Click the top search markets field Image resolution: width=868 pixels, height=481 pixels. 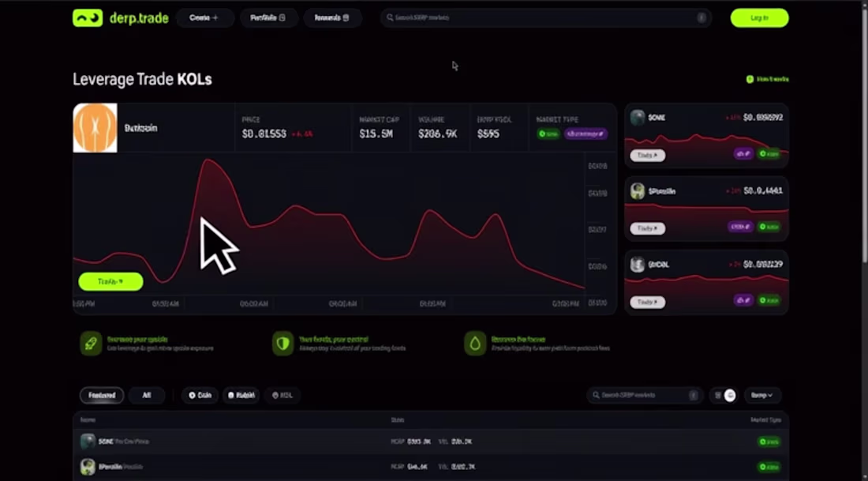coord(546,17)
